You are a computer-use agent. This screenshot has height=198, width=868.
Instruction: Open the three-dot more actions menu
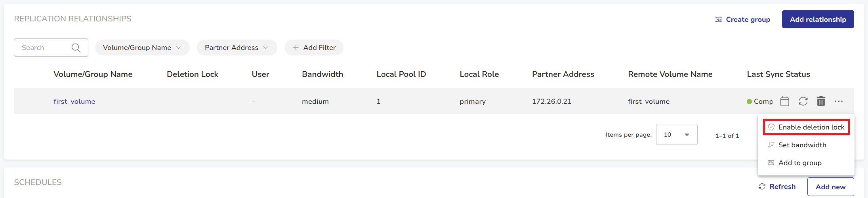click(x=839, y=101)
